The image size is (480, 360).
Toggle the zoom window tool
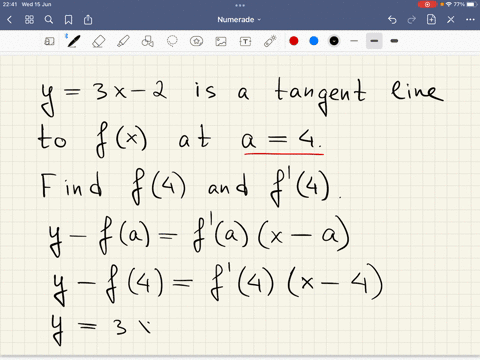tap(49, 41)
